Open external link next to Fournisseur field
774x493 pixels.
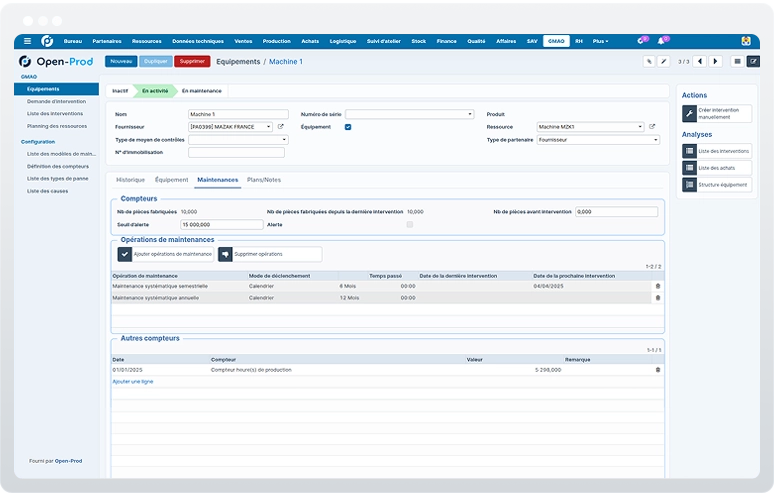(x=280, y=127)
